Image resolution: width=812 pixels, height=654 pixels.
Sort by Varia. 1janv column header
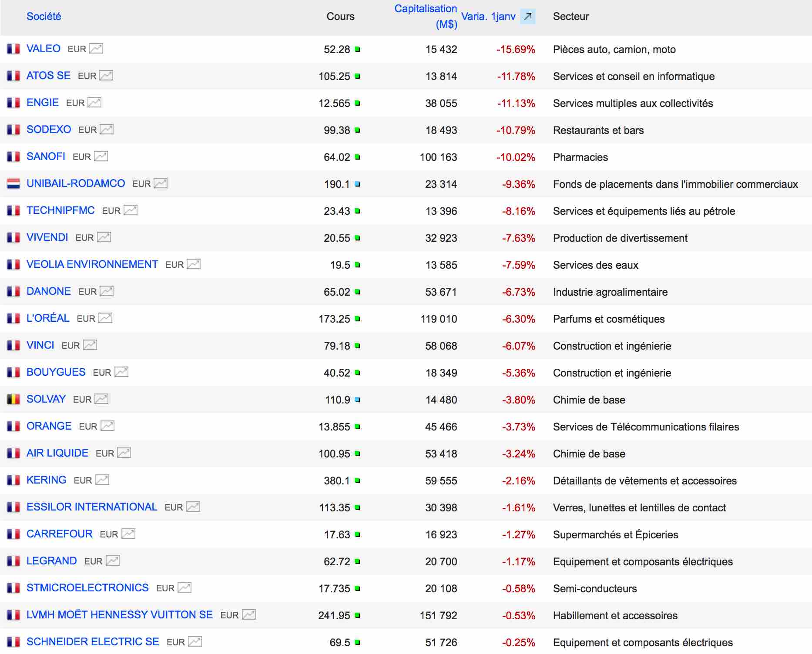pyautogui.click(x=488, y=17)
